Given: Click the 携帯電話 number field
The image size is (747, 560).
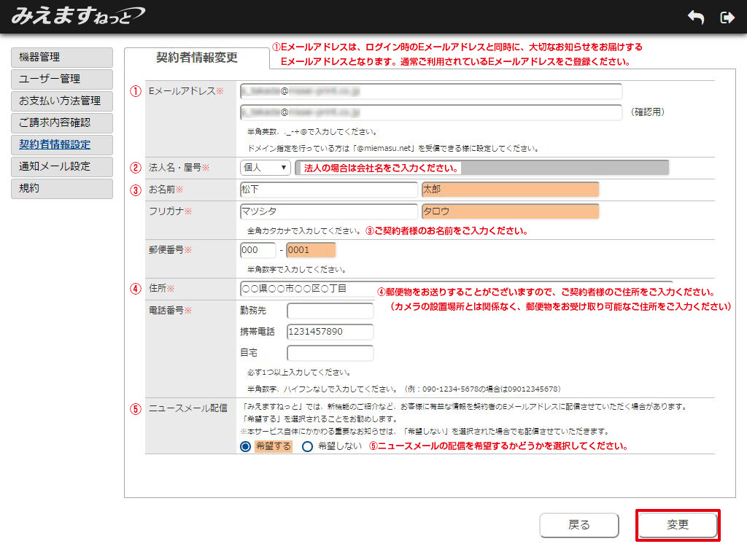Looking at the screenshot, I should pos(330,332).
